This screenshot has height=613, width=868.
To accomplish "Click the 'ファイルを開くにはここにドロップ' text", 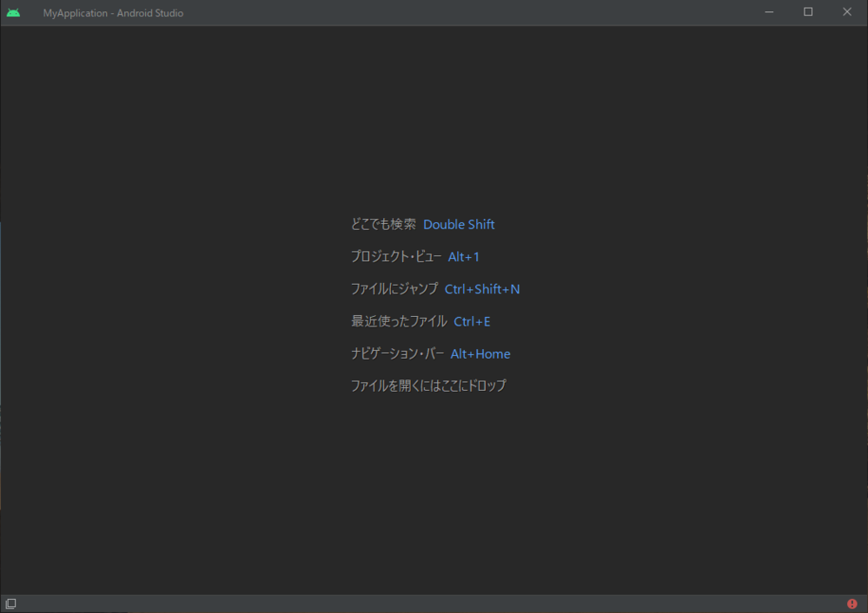I will pyautogui.click(x=428, y=386).
